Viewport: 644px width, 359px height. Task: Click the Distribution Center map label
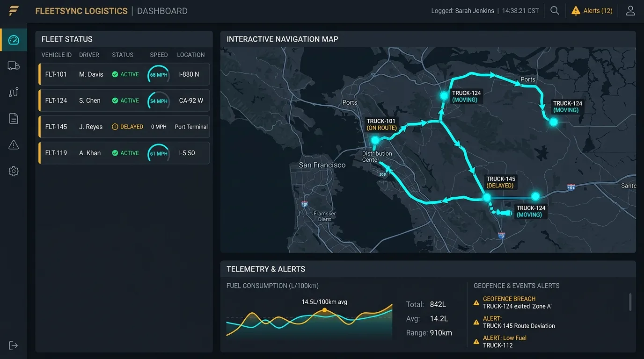coord(377,157)
